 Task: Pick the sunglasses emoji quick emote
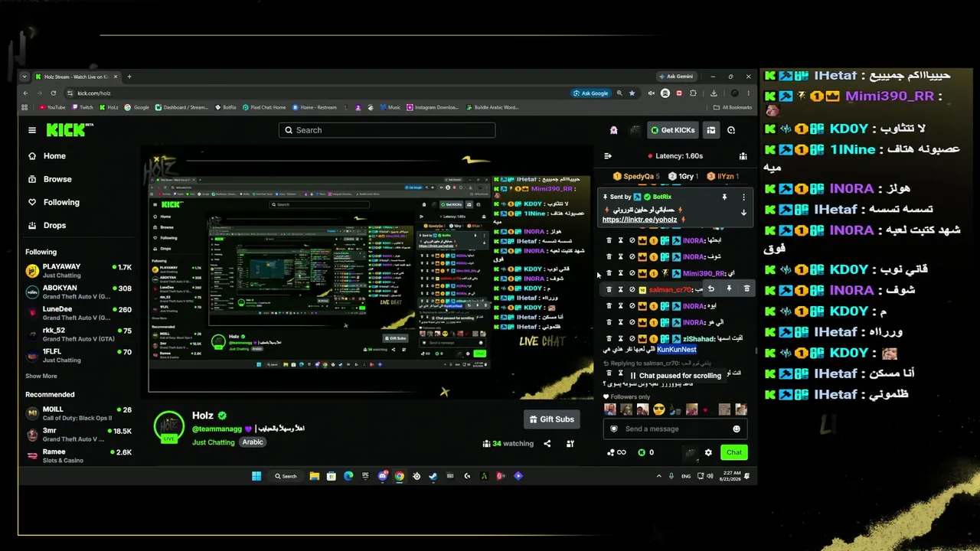coord(658,409)
